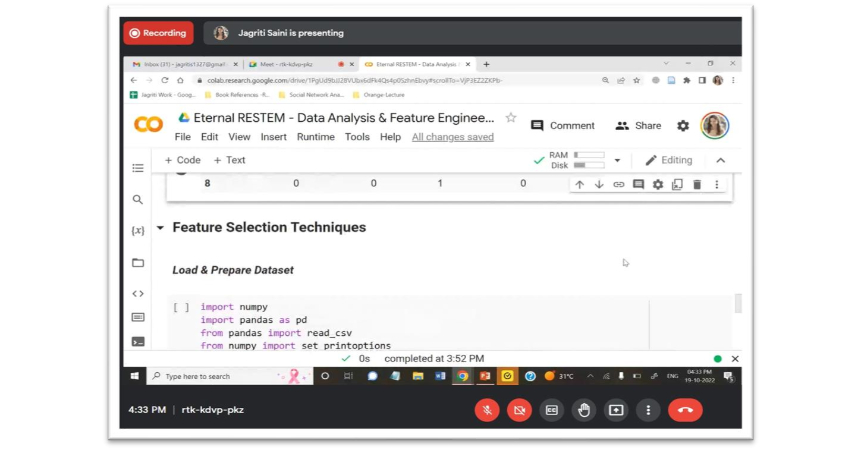The height and width of the screenshot is (450, 861).
Task: Add a new Code cell
Action: (x=182, y=160)
